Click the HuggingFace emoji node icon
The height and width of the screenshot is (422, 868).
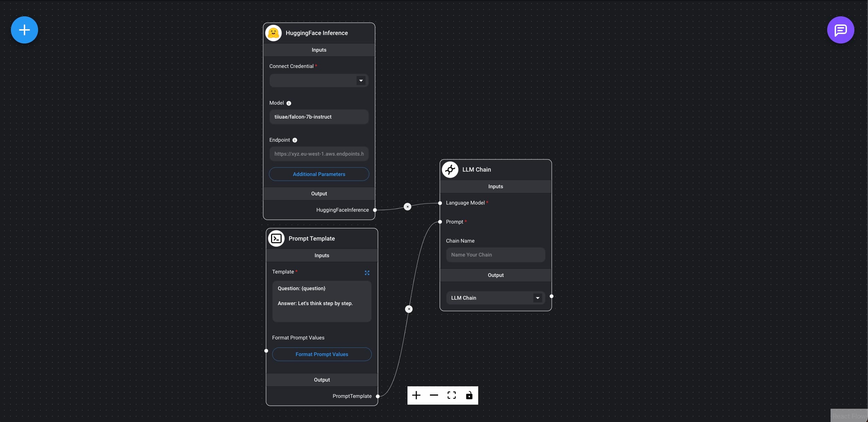[x=273, y=33]
